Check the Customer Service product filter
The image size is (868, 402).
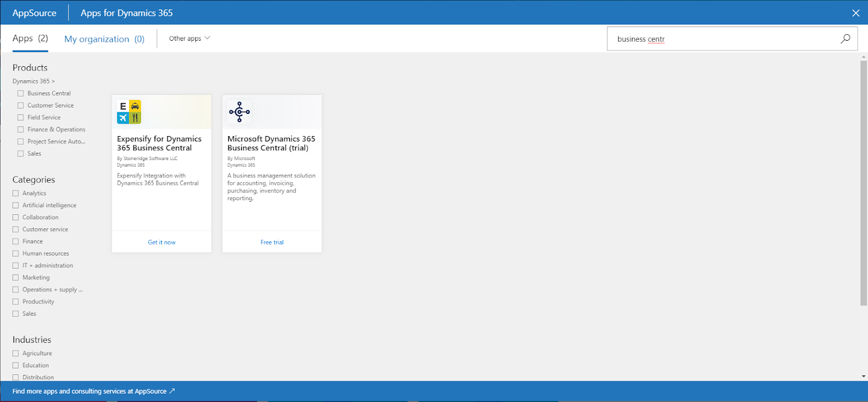[x=21, y=105]
